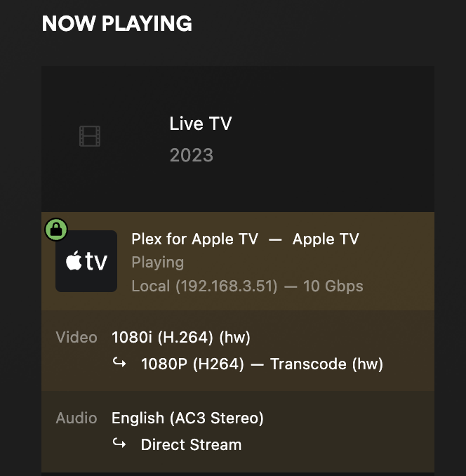466x476 pixels.
Task: Click the 1080P Transcode (hw) output line
Action: click(262, 364)
